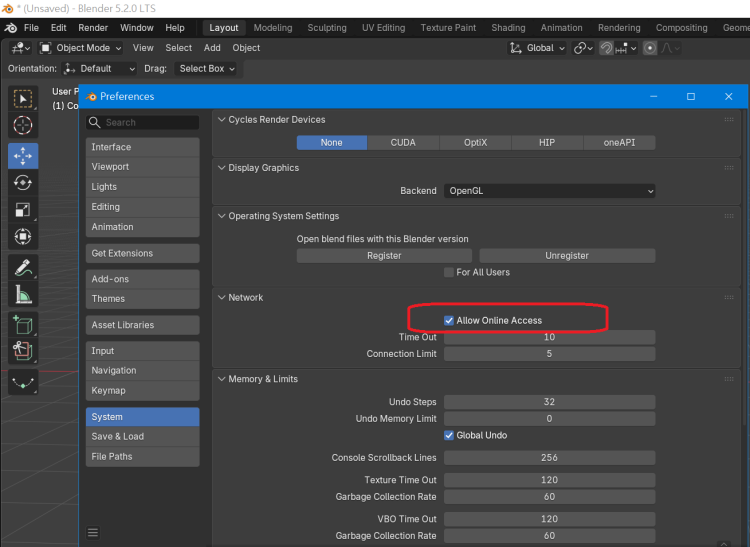Switch to the Sculpting workspace tab

tap(327, 28)
